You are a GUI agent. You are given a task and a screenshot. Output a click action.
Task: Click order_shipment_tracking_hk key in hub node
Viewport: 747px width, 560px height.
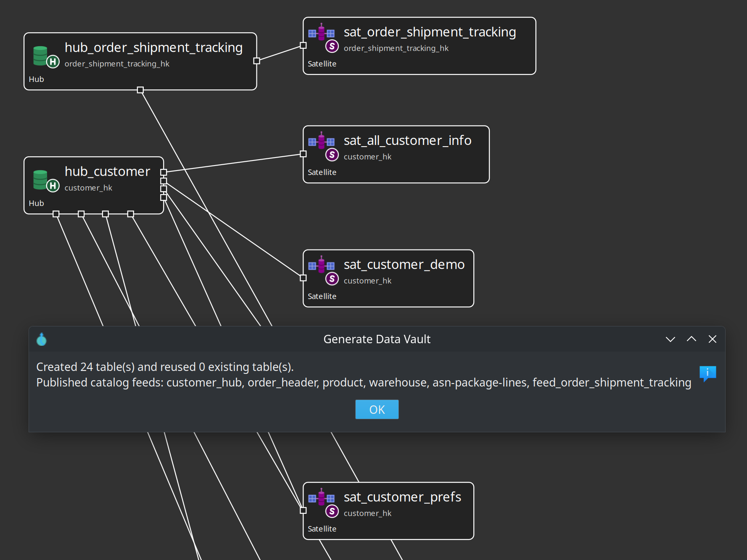coord(117,63)
